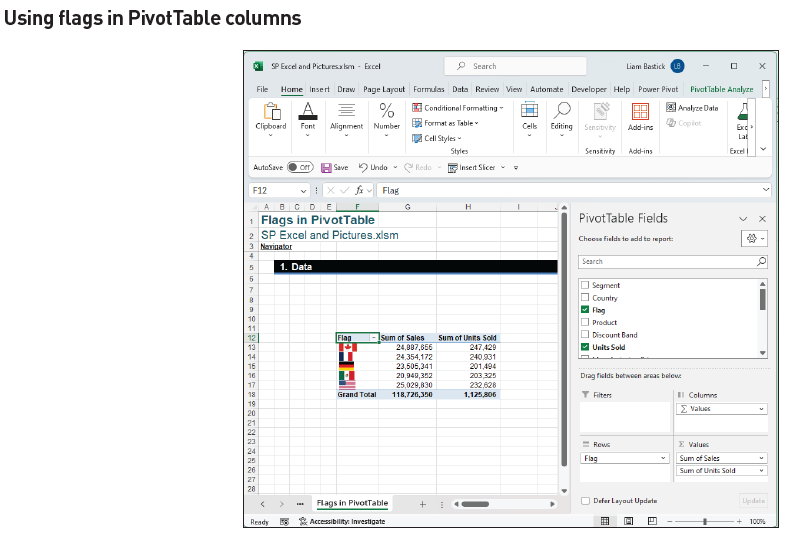The width and height of the screenshot is (790, 549).
Task: Toggle the AutoSave switch
Action: 300,167
